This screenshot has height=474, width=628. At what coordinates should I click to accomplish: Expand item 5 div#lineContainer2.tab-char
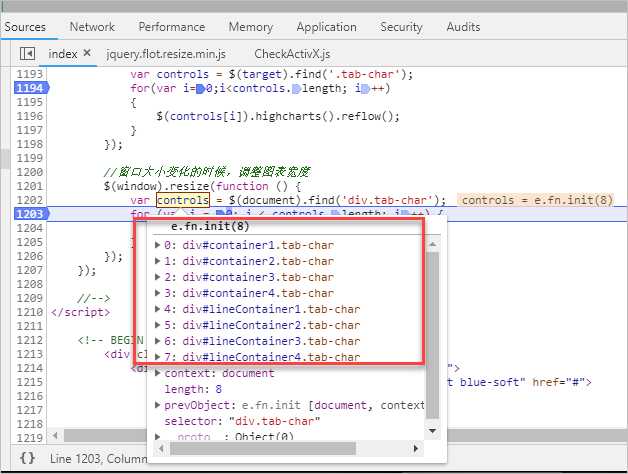click(158, 325)
